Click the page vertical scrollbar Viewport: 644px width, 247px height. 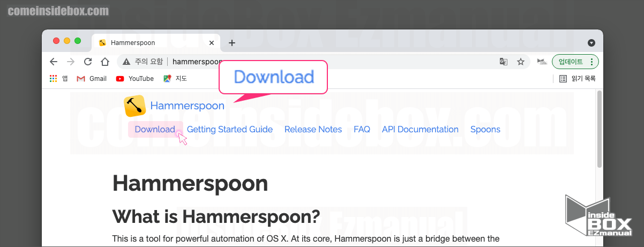[x=599, y=129]
